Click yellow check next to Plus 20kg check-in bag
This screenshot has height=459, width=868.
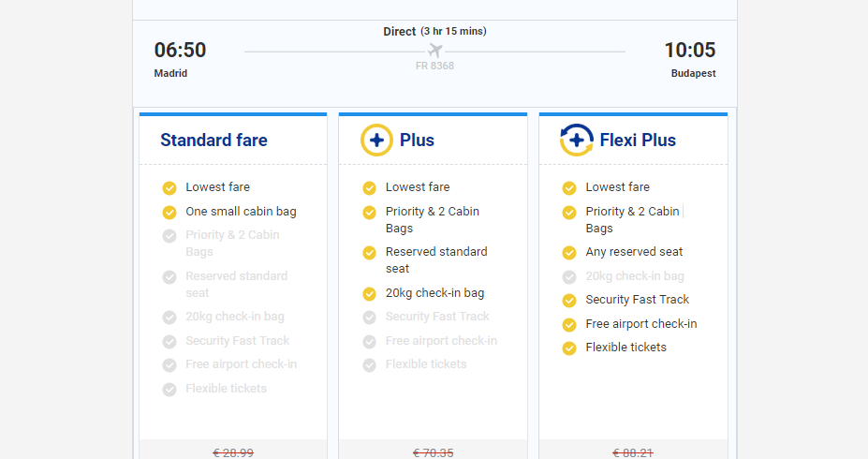[x=369, y=293]
